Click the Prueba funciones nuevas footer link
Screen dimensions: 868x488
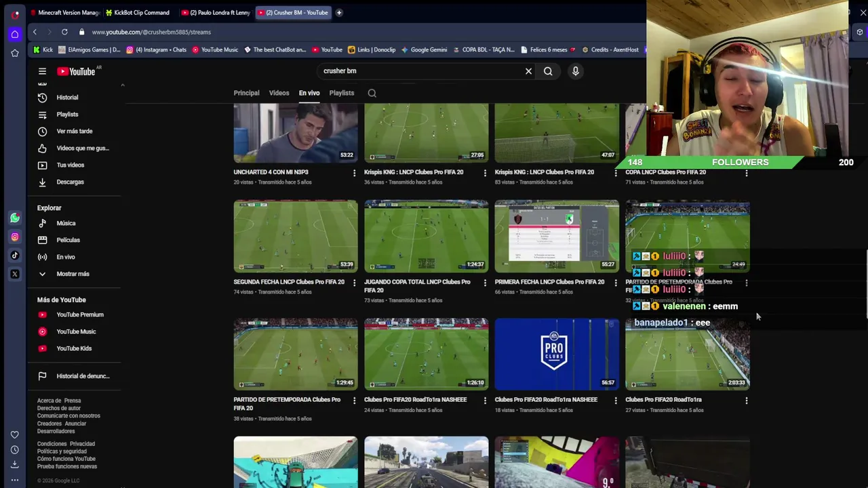pyautogui.click(x=67, y=466)
